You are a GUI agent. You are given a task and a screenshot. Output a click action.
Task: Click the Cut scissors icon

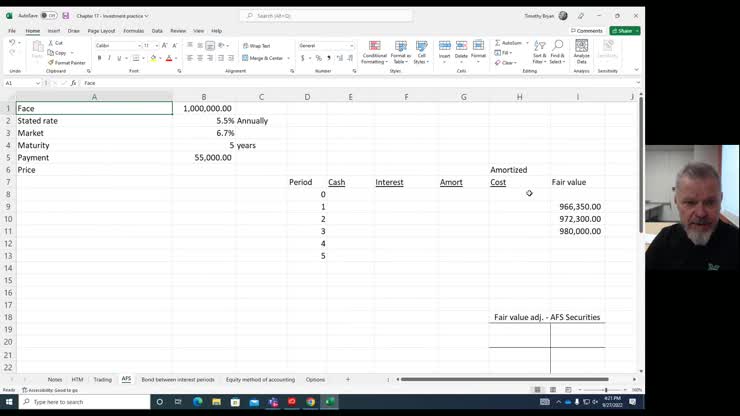coord(51,43)
